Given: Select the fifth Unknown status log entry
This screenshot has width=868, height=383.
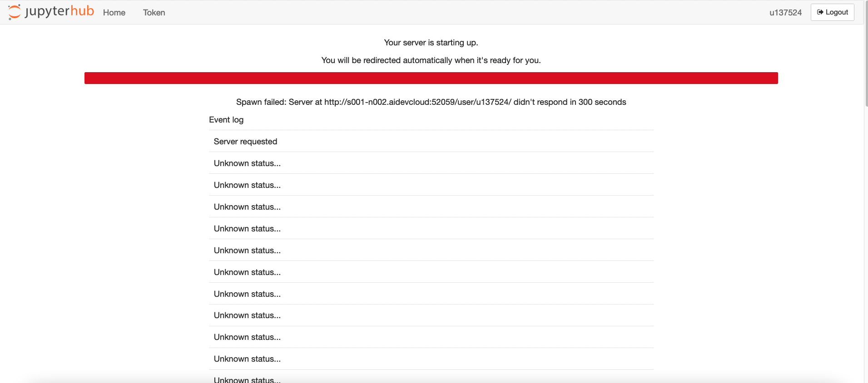Looking at the screenshot, I should (247, 250).
